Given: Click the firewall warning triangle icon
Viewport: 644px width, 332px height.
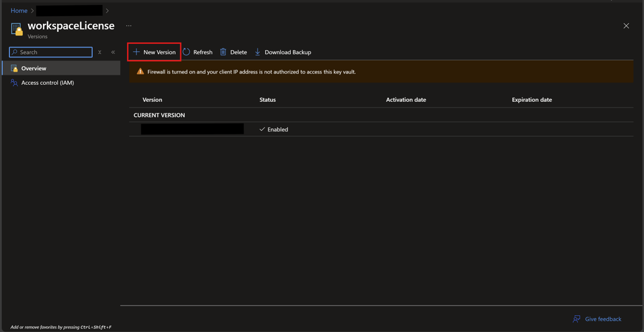Looking at the screenshot, I should click(141, 72).
